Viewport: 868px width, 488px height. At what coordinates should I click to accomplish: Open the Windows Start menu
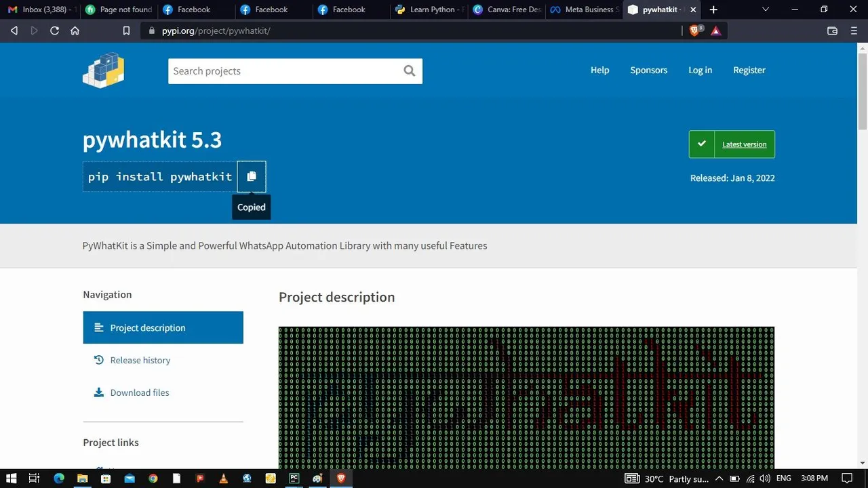(x=12, y=479)
